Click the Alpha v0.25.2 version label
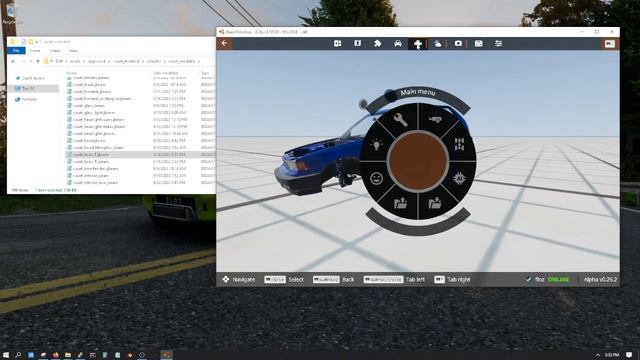Screen dimensions: 640x360 pyautogui.click(x=600, y=280)
